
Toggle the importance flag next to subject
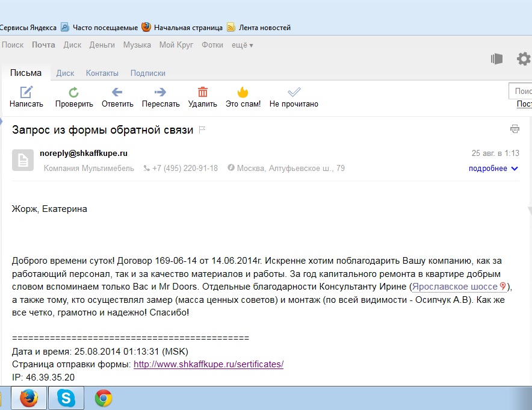tap(202, 130)
